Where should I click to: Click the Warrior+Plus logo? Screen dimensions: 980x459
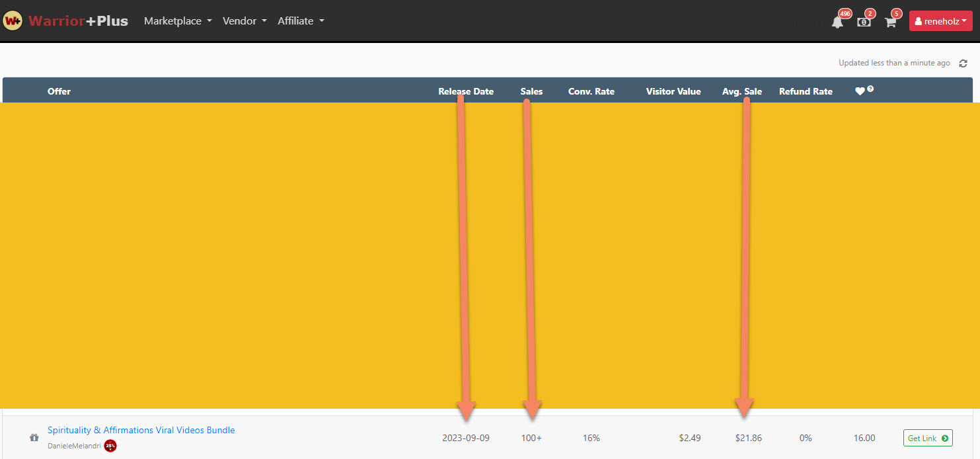[x=65, y=21]
